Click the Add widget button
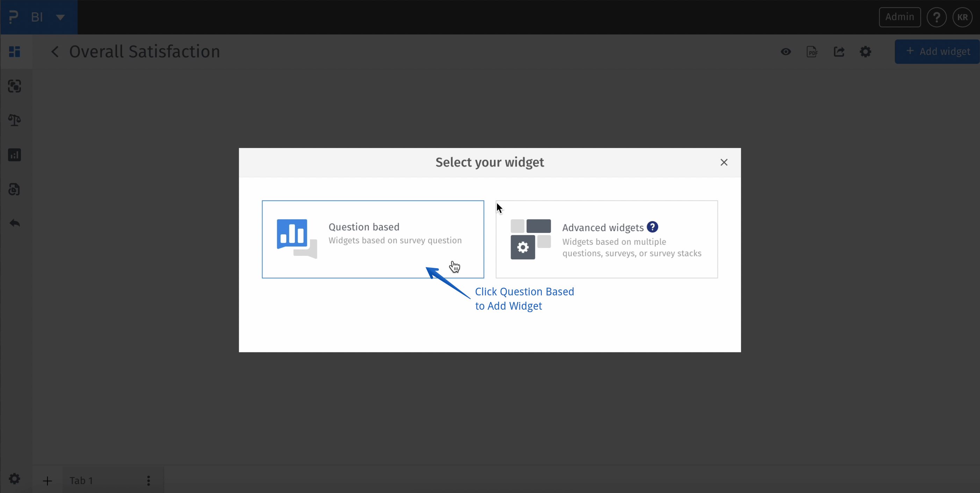The image size is (980, 493). tap(937, 51)
